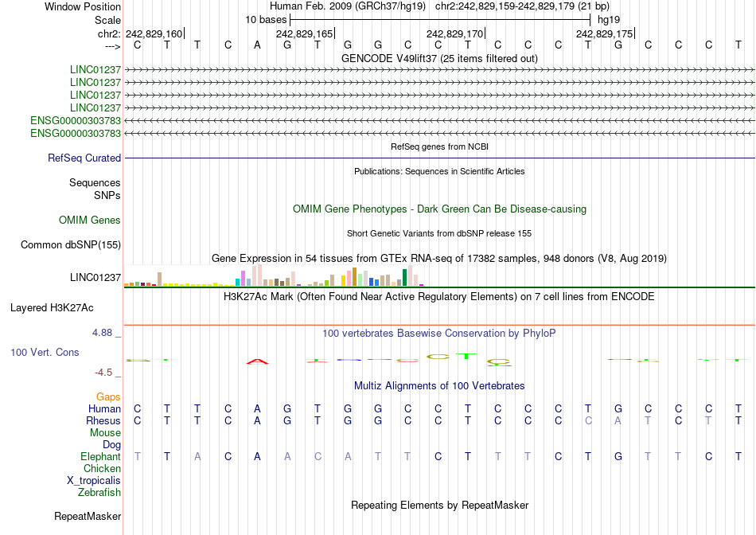This screenshot has width=756, height=535.
Task: Open the OMIM Gene Phenotypes track title
Action: pos(439,209)
